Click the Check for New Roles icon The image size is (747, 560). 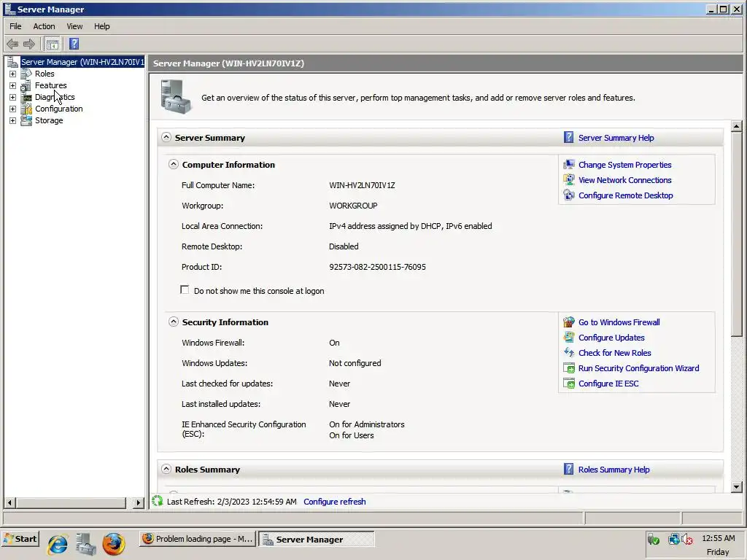tap(569, 353)
